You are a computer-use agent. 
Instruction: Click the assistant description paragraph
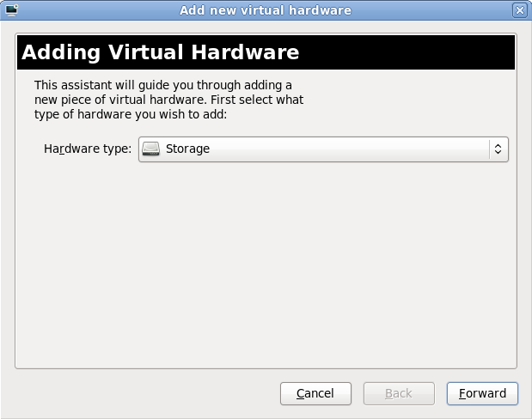(168, 100)
